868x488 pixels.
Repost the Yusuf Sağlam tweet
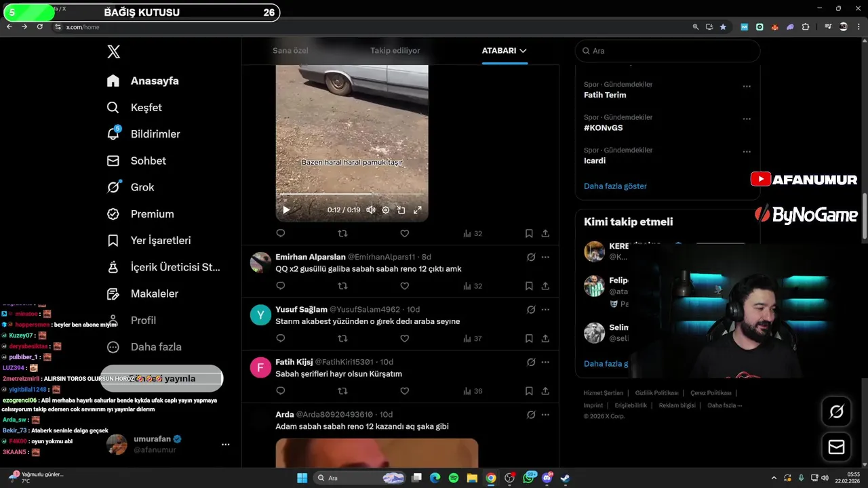[x=342, y=338]
